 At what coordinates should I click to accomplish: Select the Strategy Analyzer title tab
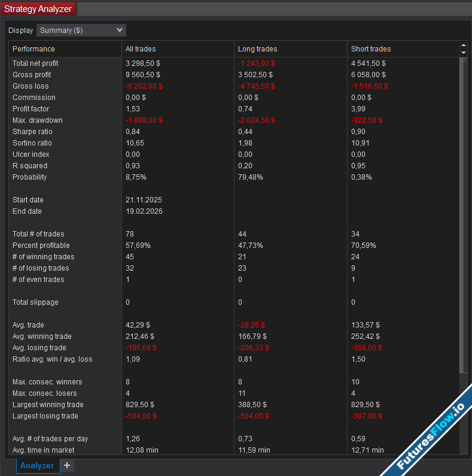click(x=38, y=9)
